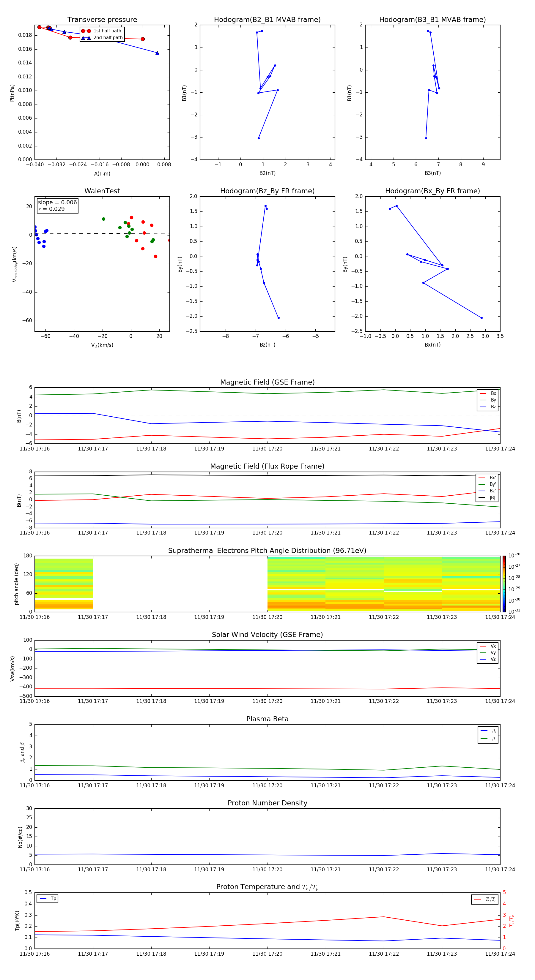Click the 'Vx' legend entry
Viewport: 535px width, 980px height.
pyautogui.click(x=488, y=646)
